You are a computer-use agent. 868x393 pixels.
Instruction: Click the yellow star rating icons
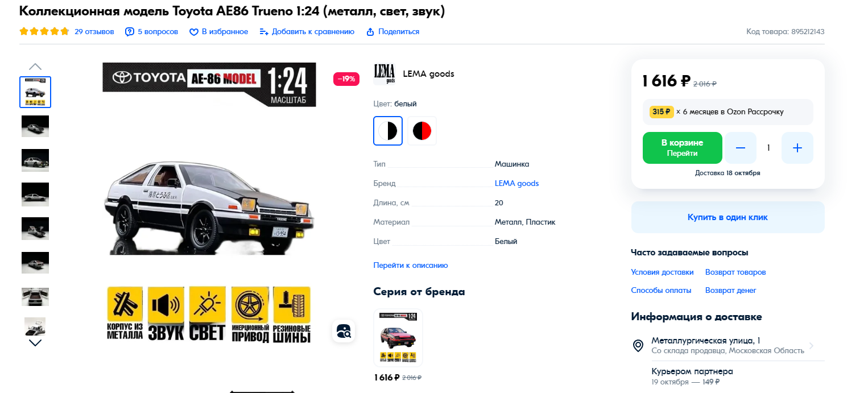click(x=44, y=32)
